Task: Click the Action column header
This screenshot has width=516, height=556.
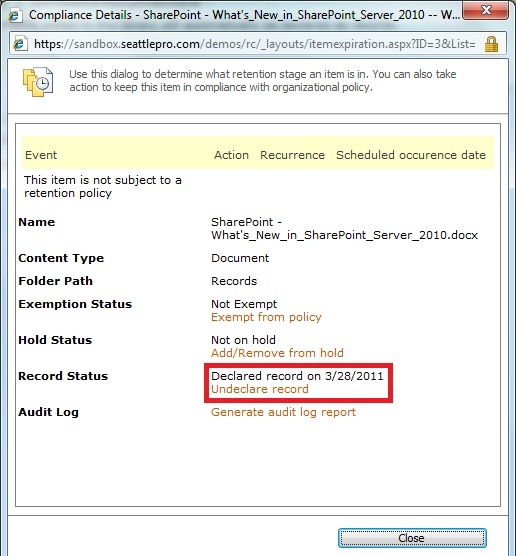Action: pyautogui.click(x=231, y=155)
